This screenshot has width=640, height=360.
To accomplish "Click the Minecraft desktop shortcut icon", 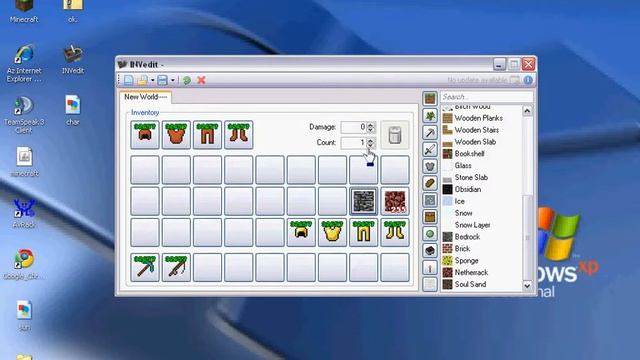I will pyautogui.click(x=24, y=11).
